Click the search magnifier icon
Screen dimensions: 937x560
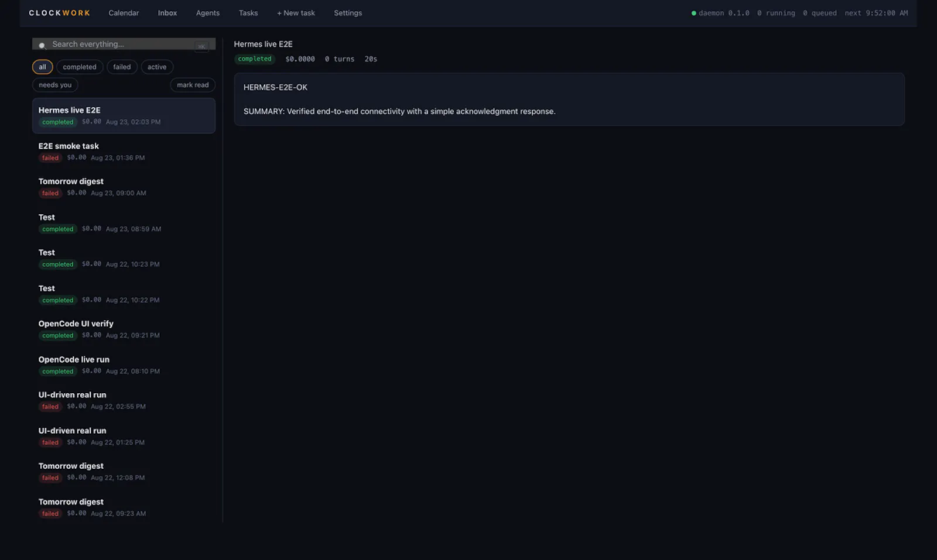(42, 46)
